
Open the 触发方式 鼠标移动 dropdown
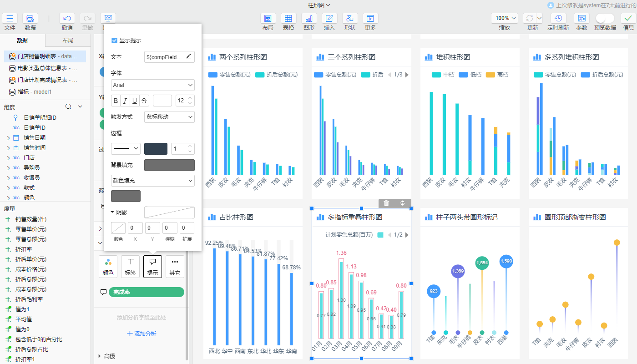pos(169,117)
